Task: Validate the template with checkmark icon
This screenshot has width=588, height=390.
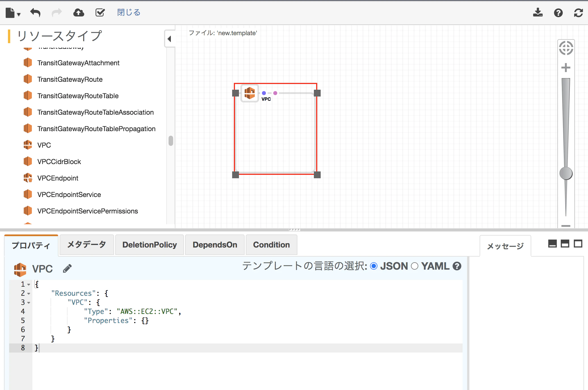Action: coord(100,13)
